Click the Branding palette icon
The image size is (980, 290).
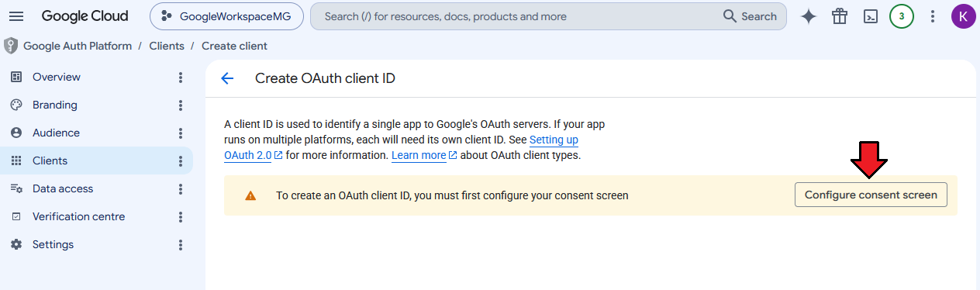click(x=16, y=105)
